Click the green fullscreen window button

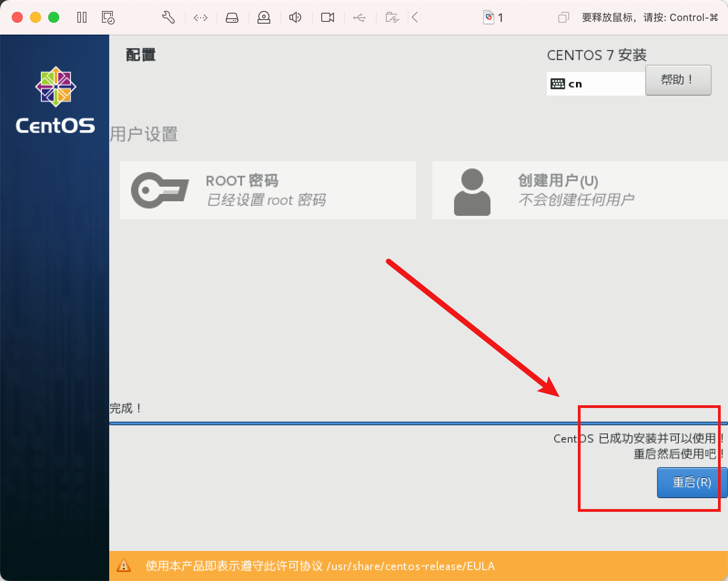54,18
